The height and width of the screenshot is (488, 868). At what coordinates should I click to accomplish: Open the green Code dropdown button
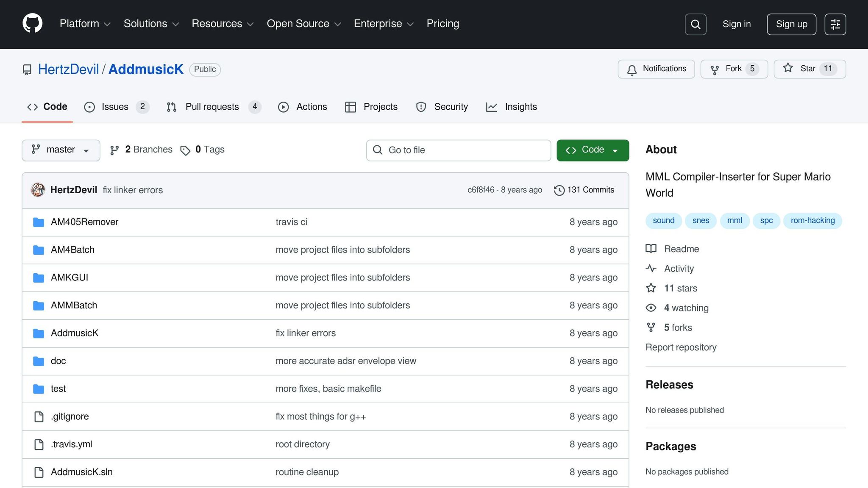(593, 150)
